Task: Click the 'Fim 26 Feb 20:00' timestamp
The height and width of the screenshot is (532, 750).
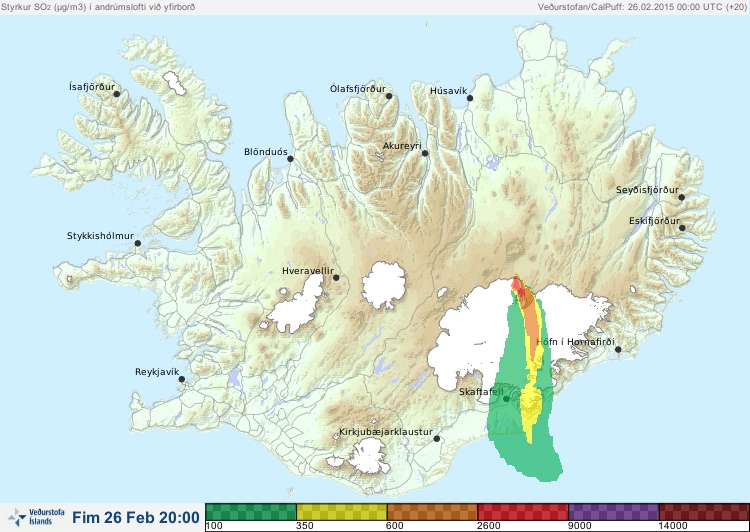Action: tap(136, 517)
